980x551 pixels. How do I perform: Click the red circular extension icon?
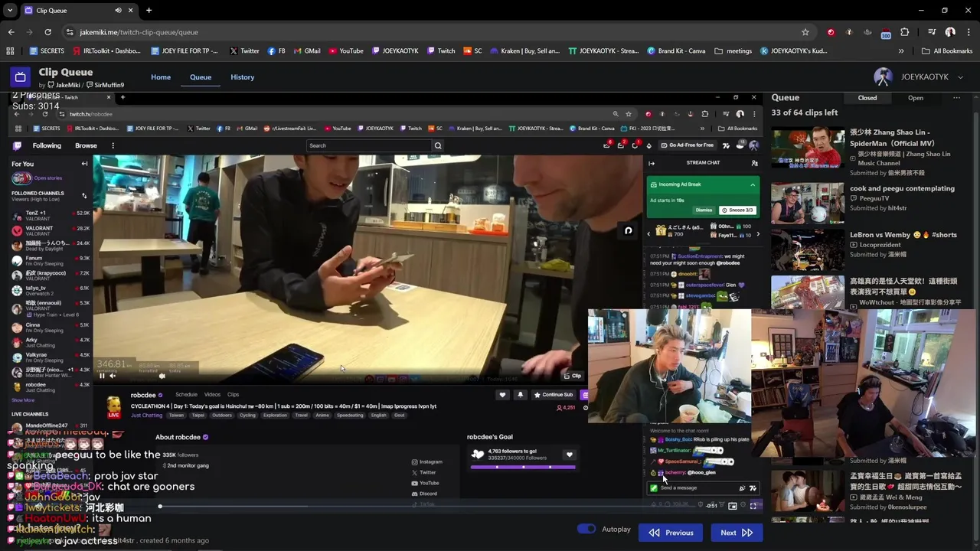pos(831,32)
